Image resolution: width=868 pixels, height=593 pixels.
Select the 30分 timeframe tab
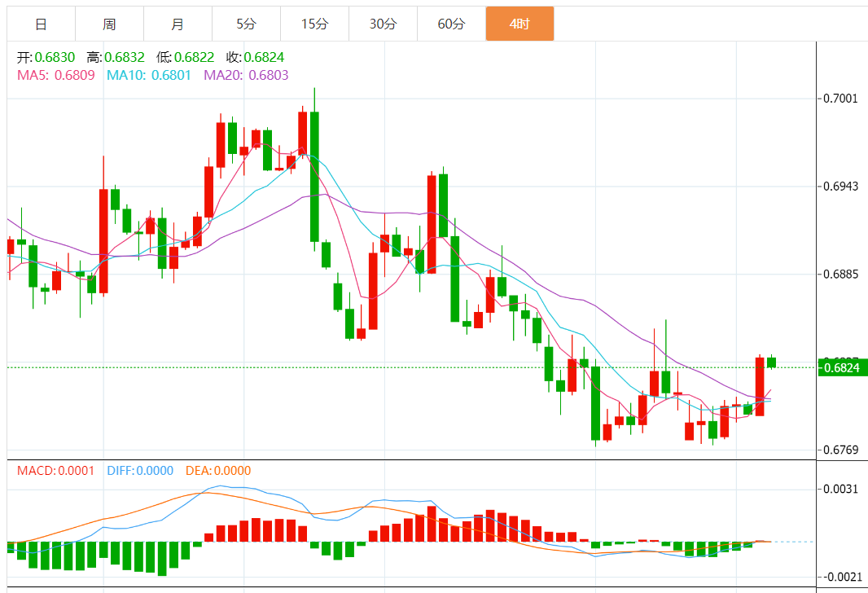coord(383,24)
